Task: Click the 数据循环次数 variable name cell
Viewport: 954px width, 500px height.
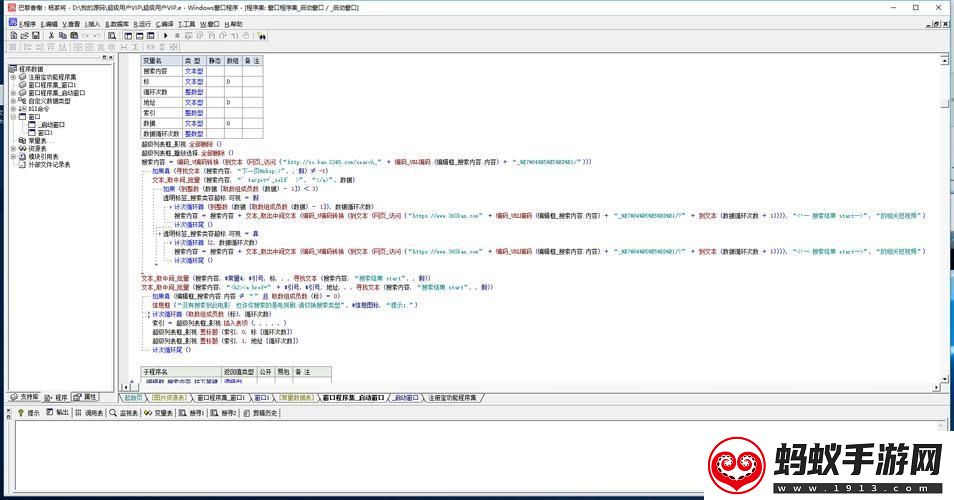Action: [162, 133]
